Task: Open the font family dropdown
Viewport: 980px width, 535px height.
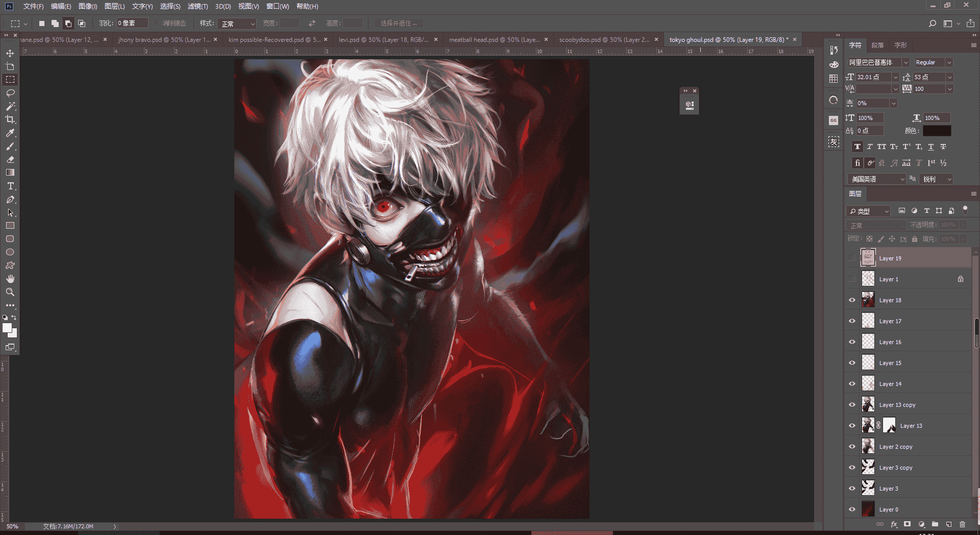Action: 905,62
